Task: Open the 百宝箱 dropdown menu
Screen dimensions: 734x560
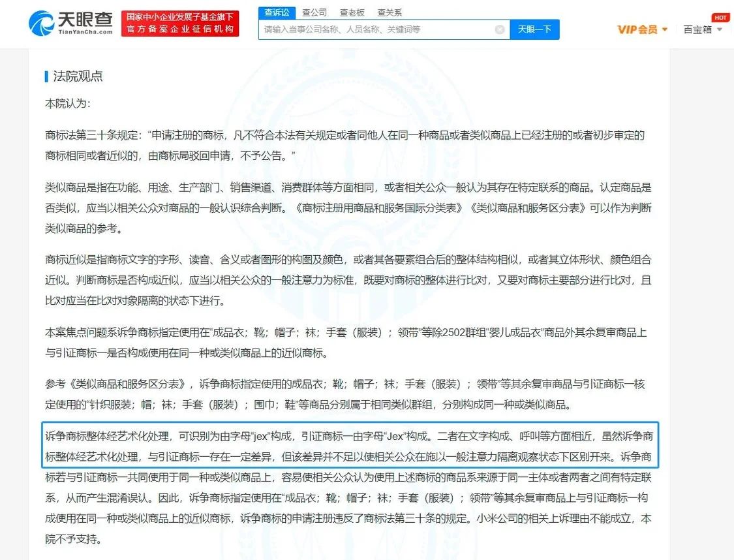Action: [703, 29]
